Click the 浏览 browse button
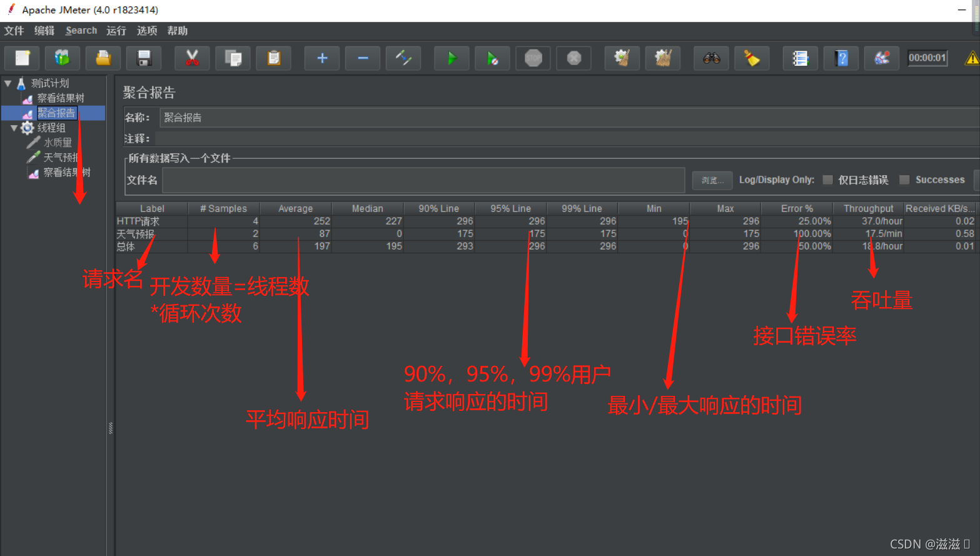 pos(712,180)
